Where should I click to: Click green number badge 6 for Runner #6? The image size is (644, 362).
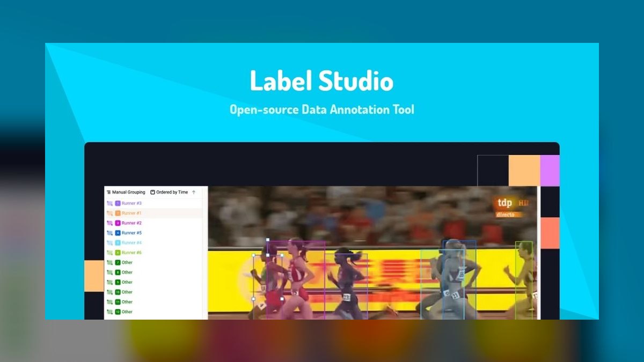(x=118, y=253)
